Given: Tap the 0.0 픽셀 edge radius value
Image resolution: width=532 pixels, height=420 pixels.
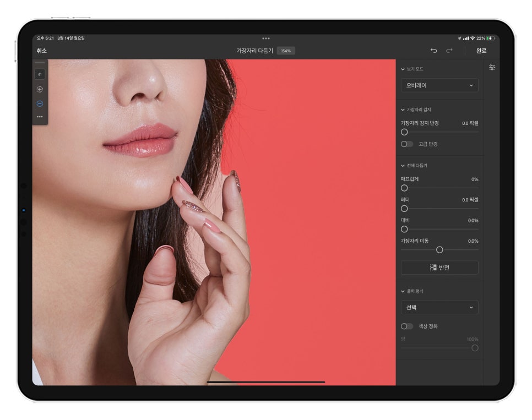Looking at the screenshot, I should pyautogui.click(x=470, y=123).
